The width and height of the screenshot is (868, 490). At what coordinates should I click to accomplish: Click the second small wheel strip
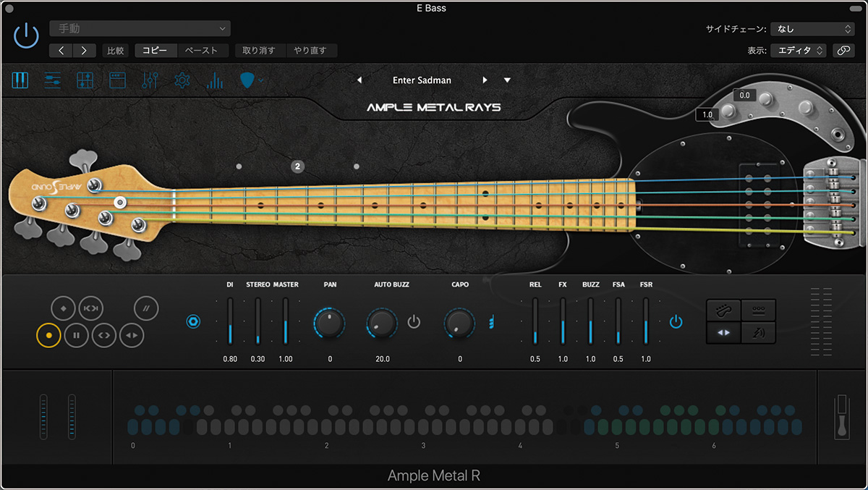(72, 416)
